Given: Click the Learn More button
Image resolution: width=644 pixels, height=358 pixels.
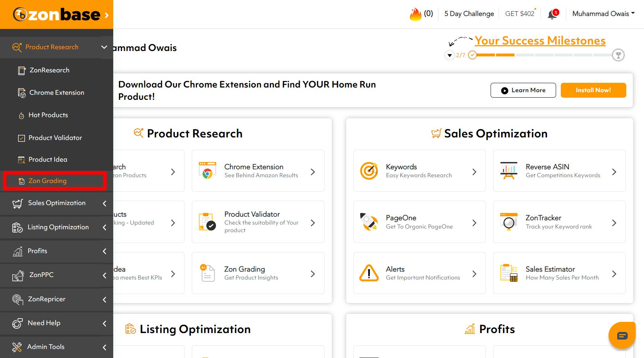Looking at the screenshot, I should point(523,90).
